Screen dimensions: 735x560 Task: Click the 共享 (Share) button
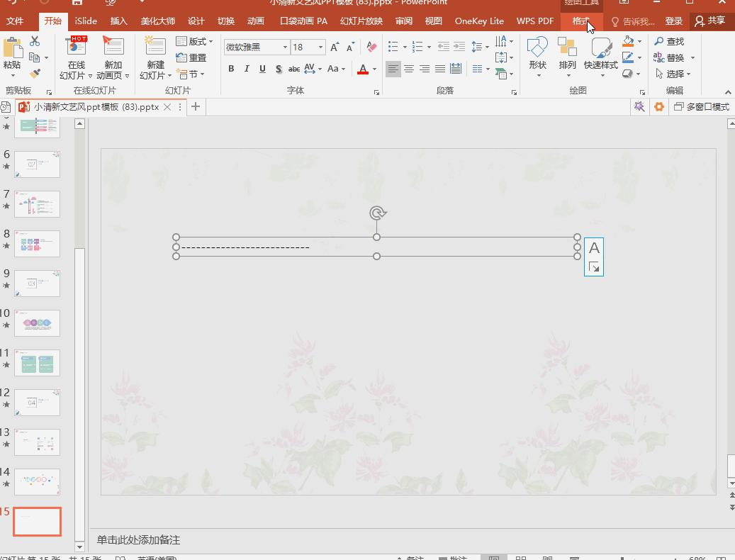pyautogui.click(x=716, y=21)
